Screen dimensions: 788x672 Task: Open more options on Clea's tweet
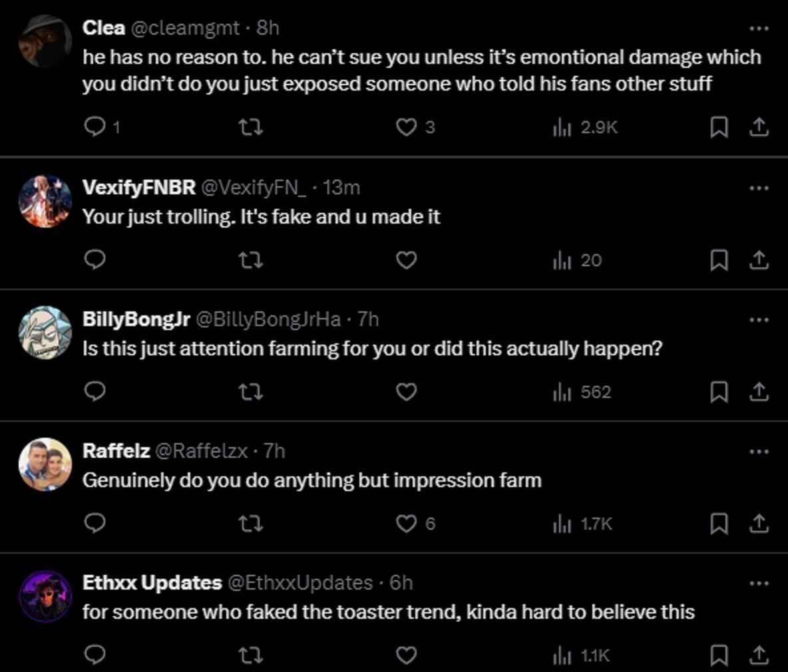[759, 29]
